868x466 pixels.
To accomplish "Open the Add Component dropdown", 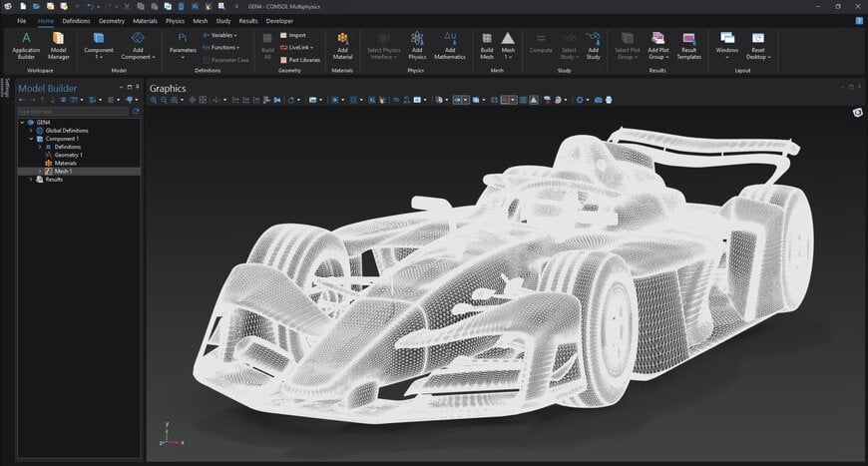I will [138, 45].
